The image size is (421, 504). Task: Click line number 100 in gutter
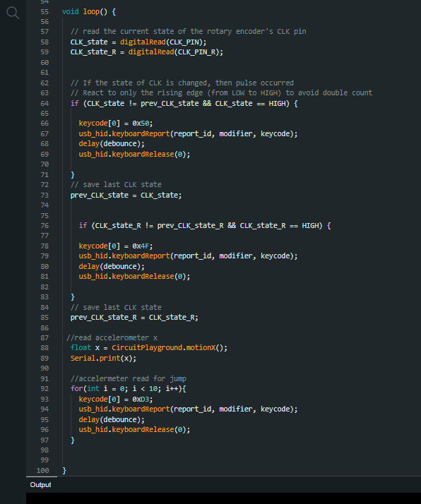point(43,471)
